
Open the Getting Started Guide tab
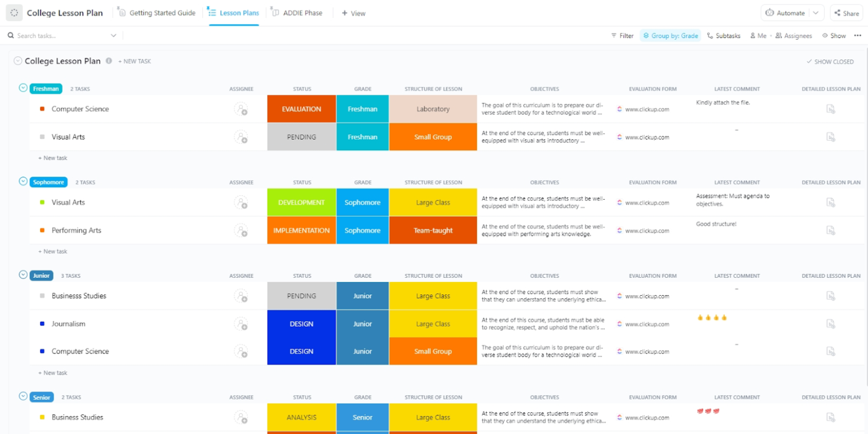[x=161, y=12]
